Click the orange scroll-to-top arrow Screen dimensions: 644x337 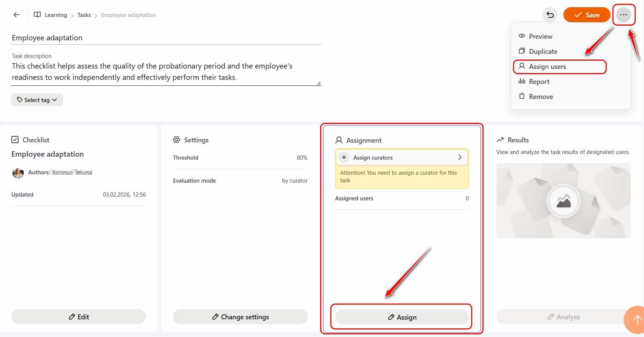tap(636, 320)
